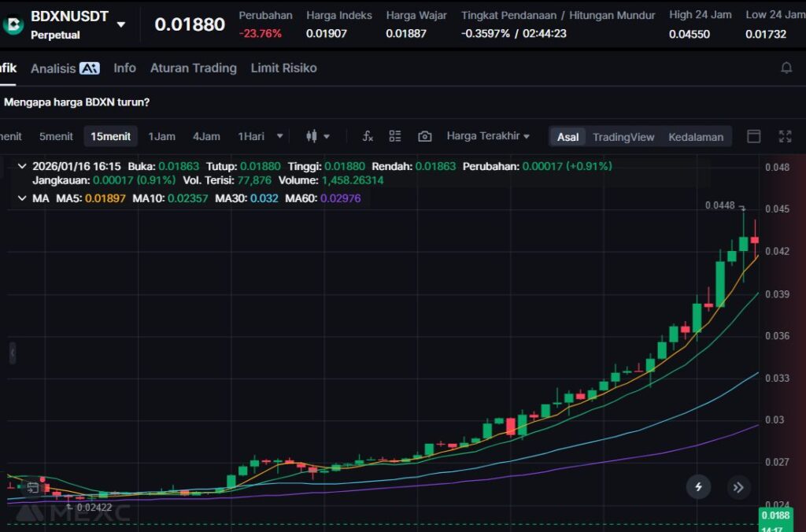Image resolution: width=806 pixels, height=532 pixels.
Task: Click the lightning bolt quick-trade button
Action: coord(698,487)
